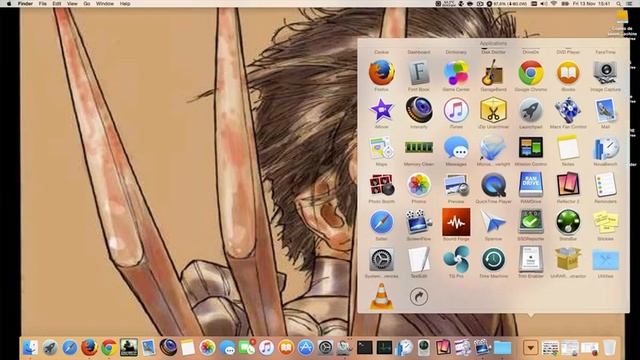Launch RAMDisk blue drive icon
640x360 pixels.
tap(531, 185)
